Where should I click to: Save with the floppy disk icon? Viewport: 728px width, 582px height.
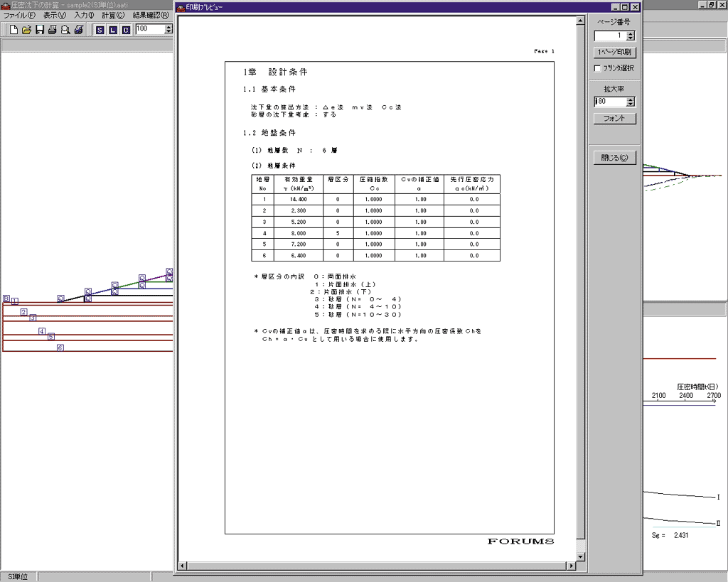click(40, 29)
